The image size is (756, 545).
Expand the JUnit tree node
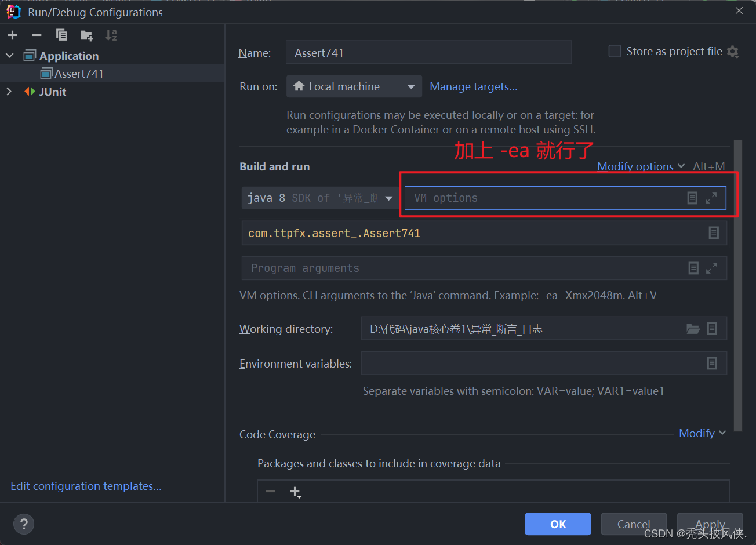pos(9,92)
